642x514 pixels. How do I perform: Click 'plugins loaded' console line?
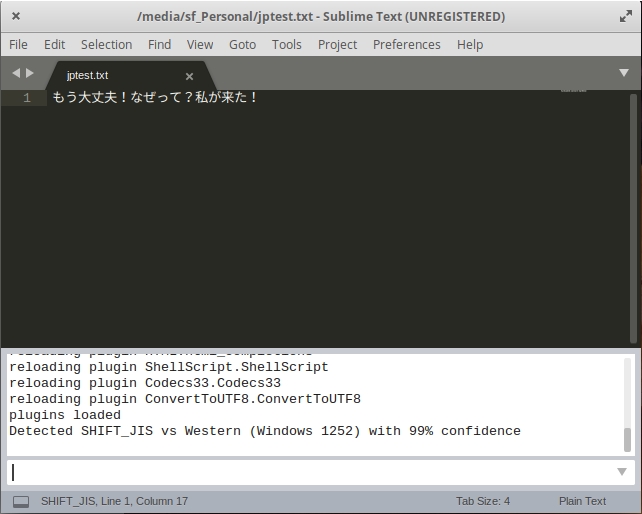pos(65,415)
